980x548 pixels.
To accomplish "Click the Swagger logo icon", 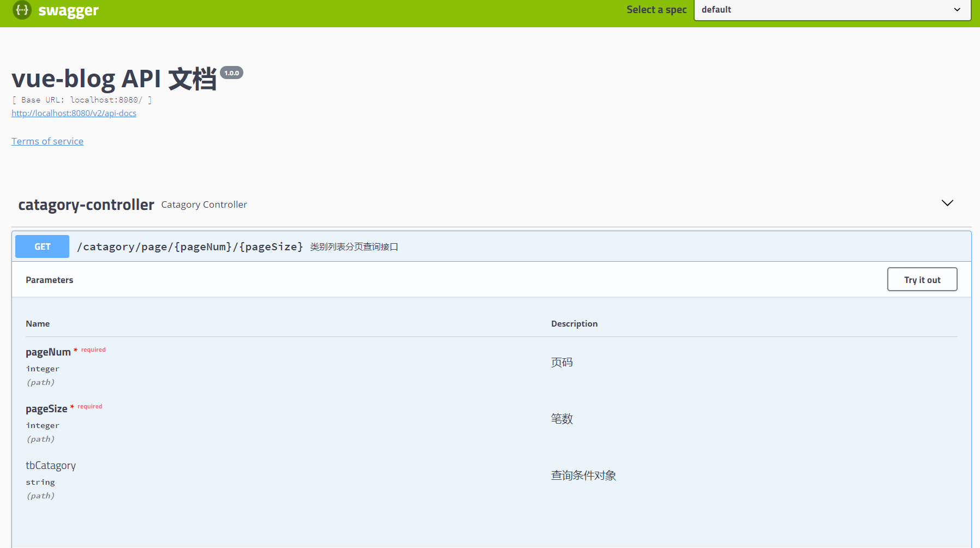I will click(x=22, y=10).
